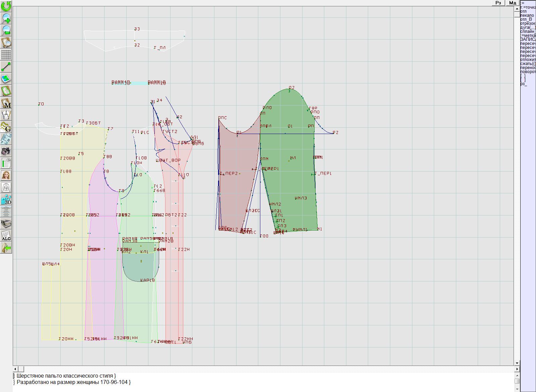Click the green refresh arrow icon
Screen dimensions: 536x392
[x=6, y=6]
